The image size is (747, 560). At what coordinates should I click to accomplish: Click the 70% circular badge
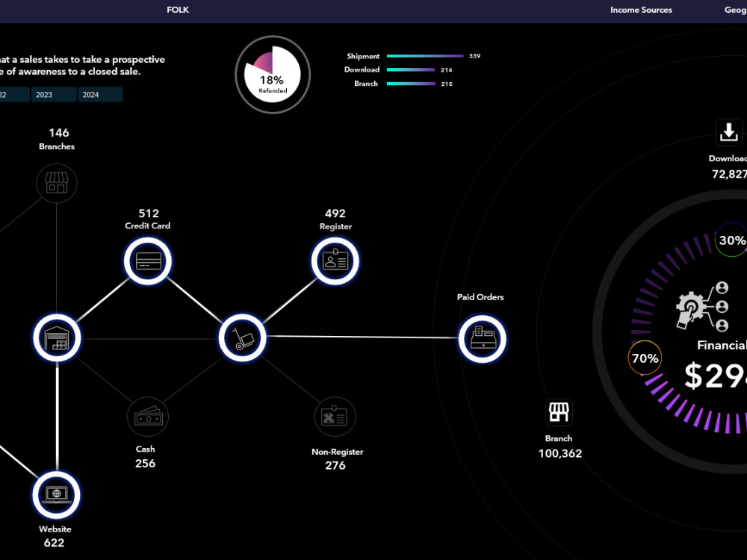(x=645, y=358)
